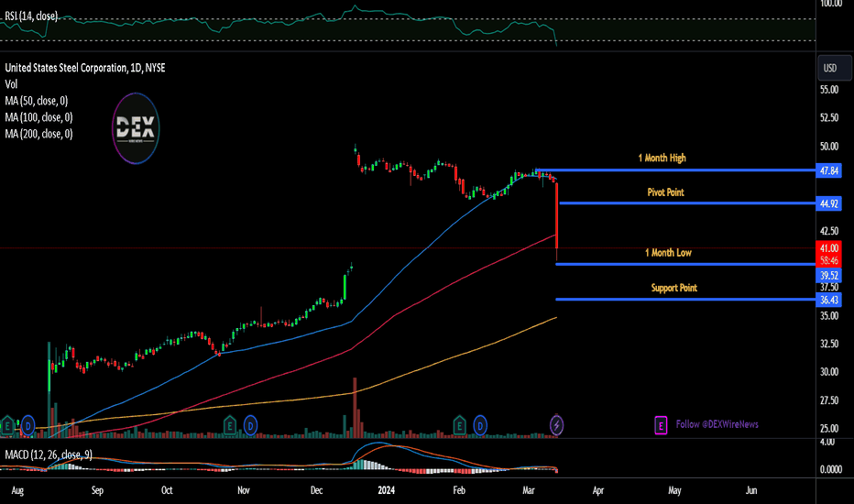The width and height of the screenshot is (854, 504).
Task: Click the blue 44.92 price tag
Action: (x=829, y=203)
